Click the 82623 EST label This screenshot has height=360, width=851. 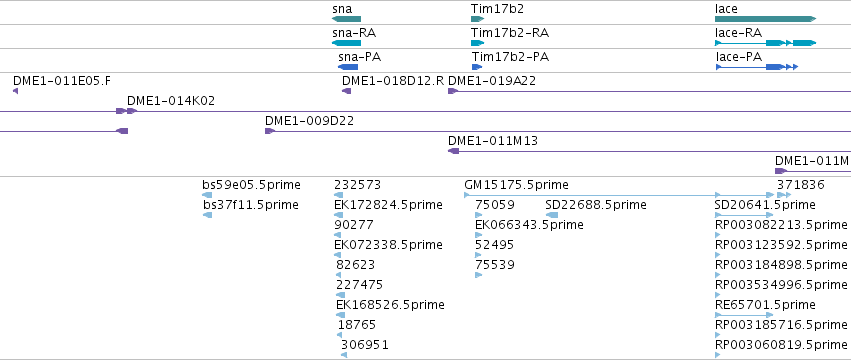click(x=355, y=265)
